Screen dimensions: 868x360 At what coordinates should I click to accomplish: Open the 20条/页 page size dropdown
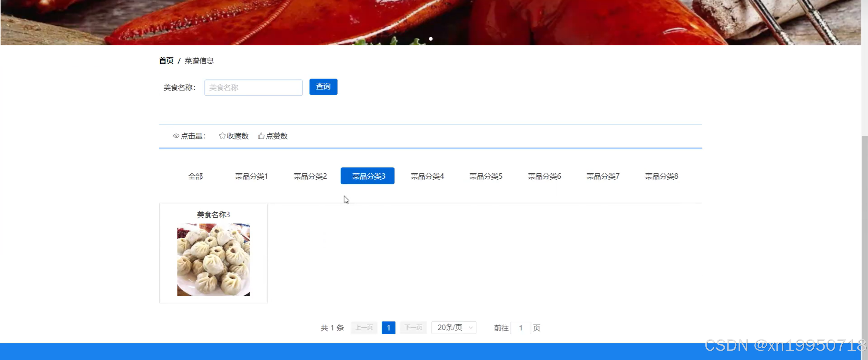click(454, 328)
